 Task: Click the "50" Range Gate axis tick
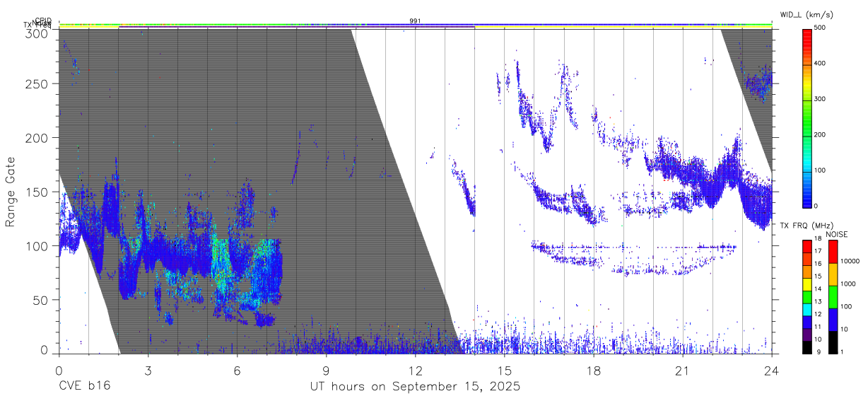[40, 300]
